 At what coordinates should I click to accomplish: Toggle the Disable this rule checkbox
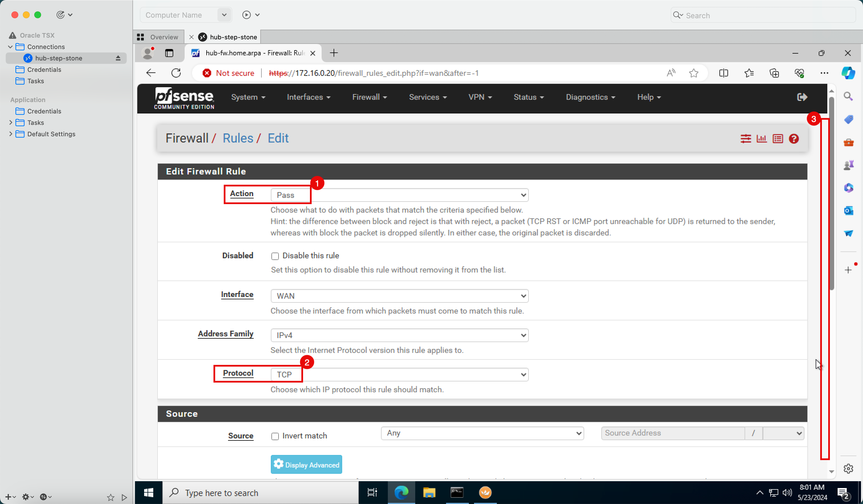click(275, 256)
